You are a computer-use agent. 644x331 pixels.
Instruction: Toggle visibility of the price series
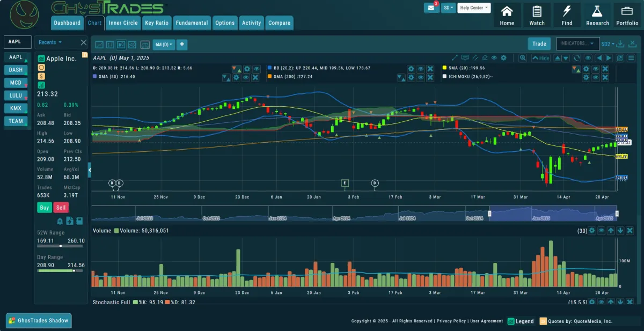pyautogui.click(x=256, y=69)
